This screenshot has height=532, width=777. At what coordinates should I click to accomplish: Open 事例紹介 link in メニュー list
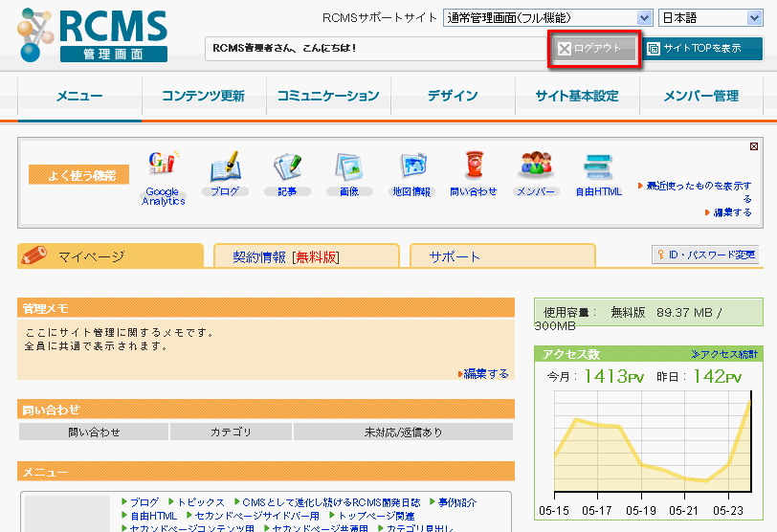tap(456, 501)
